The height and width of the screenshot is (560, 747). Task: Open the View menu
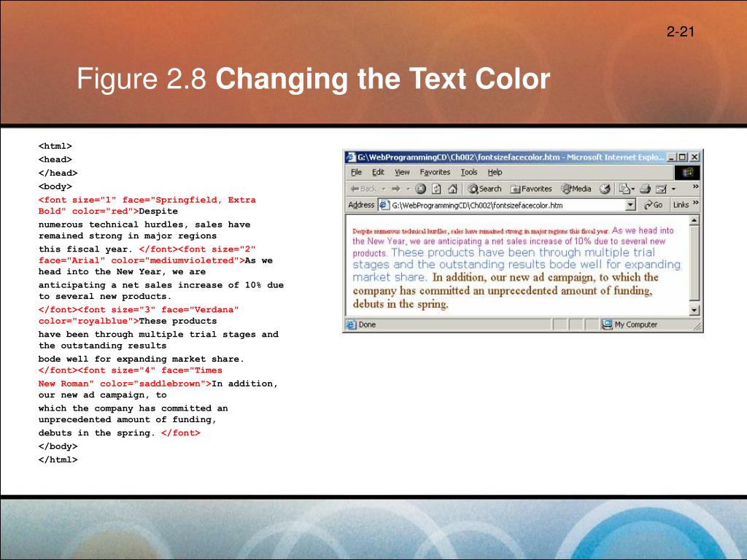402,172
